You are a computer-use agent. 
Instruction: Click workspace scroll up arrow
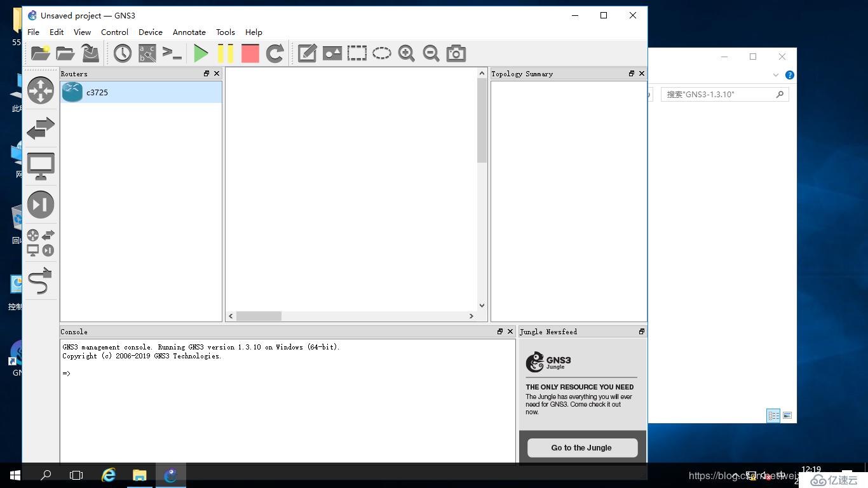pos(482,73)
